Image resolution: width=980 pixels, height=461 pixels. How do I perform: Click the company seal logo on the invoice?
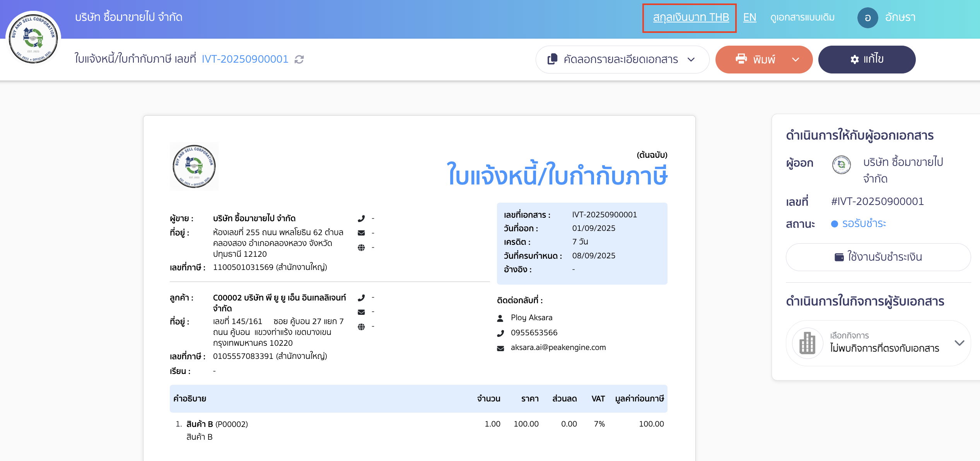pyautogui.click(x=194, y=166)
